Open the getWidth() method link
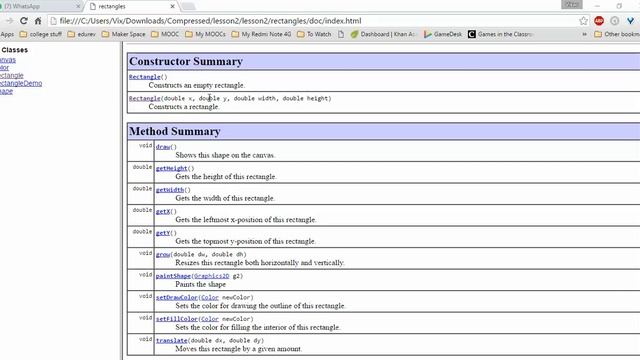Screen dimensions: 640x360 (x=170, y=190)
